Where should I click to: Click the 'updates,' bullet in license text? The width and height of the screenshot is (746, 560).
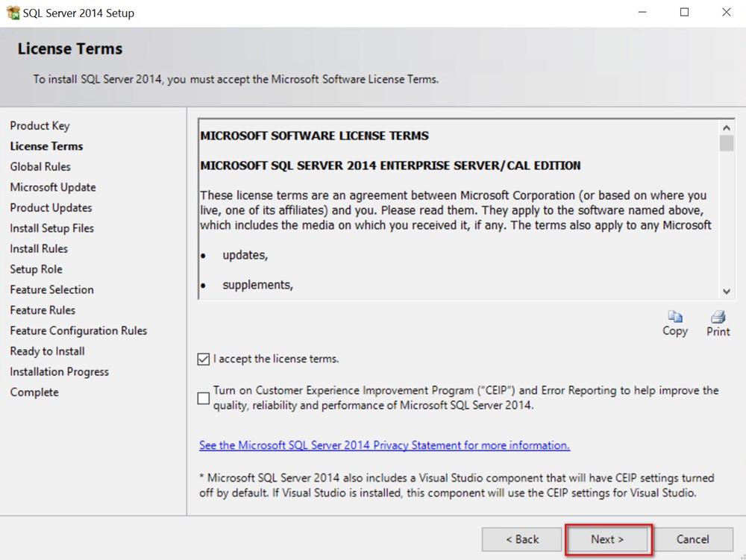(245, 255)
